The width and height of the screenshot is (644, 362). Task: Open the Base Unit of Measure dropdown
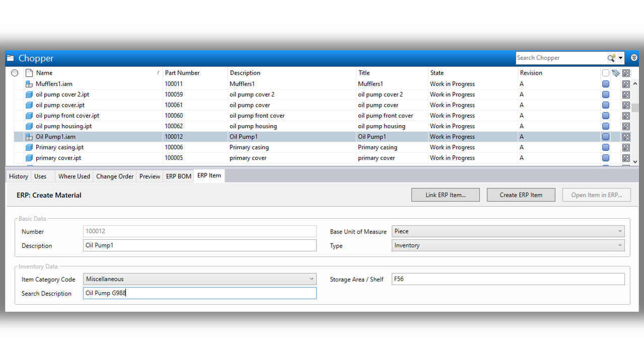pyautogui.click(x=619, y=231)
